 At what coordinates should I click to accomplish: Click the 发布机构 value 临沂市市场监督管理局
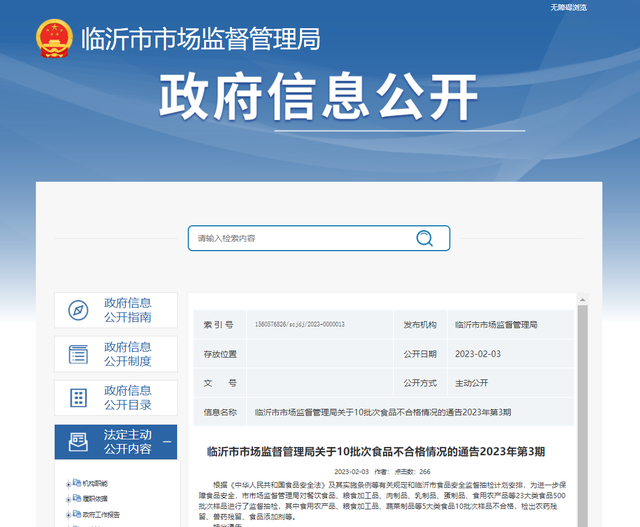pyautogui.click(x=496, y=325)
